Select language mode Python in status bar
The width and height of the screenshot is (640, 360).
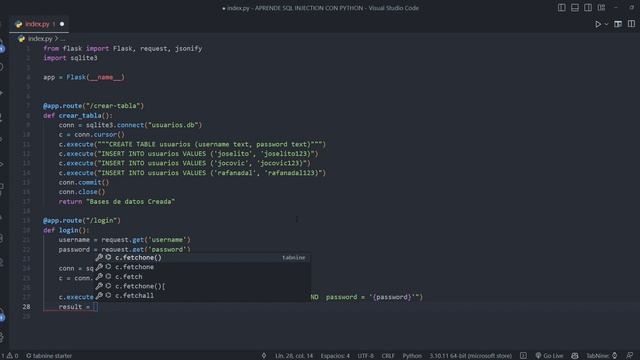[412, 356]
